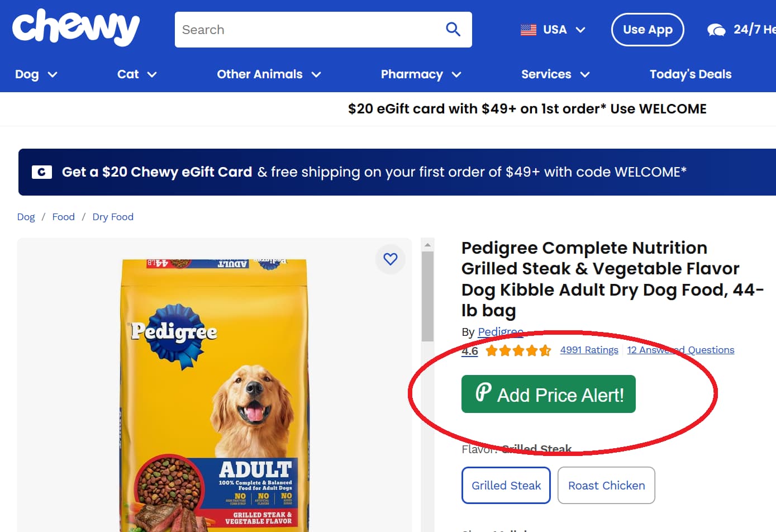The height and width of the screenshot is (532, 776).
Task: Select the Grilled Steak flavor
Action: pos(506,485)
